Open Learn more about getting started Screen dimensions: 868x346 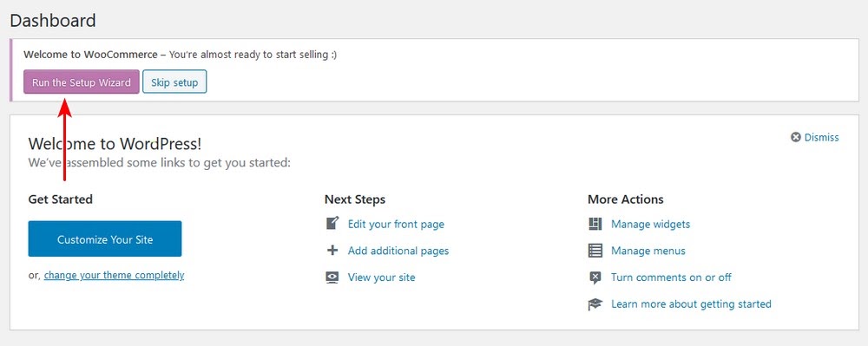click(x=691, y=304)
